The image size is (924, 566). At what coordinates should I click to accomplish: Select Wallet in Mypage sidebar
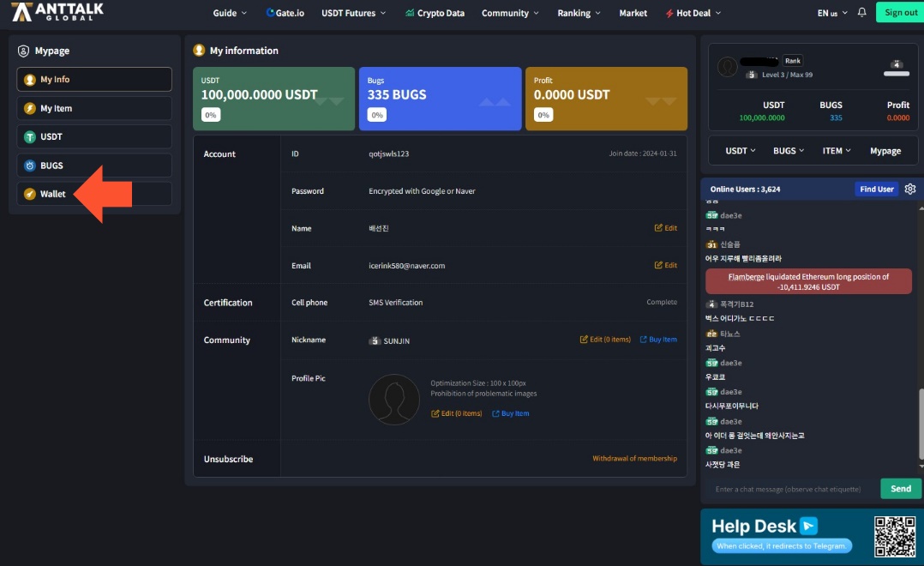pyautogui.click(x=94, y=194)
